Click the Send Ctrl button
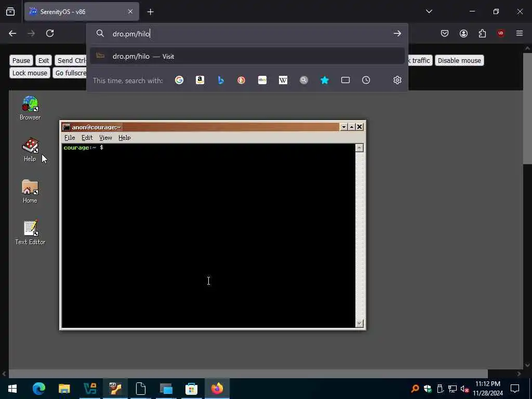532x399 pixels. pos(71,60)
